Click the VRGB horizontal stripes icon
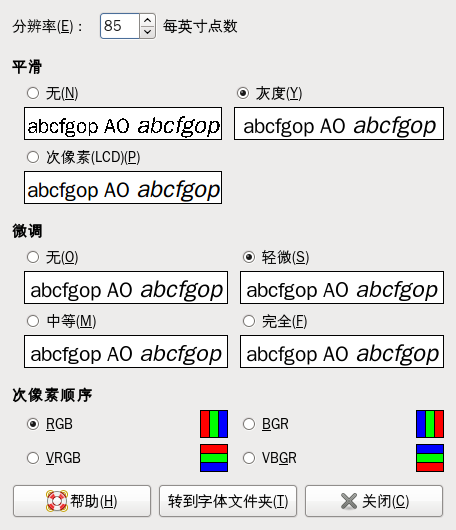Image resolution: width=456 pixels, height=530 pixels. [214, 458]
